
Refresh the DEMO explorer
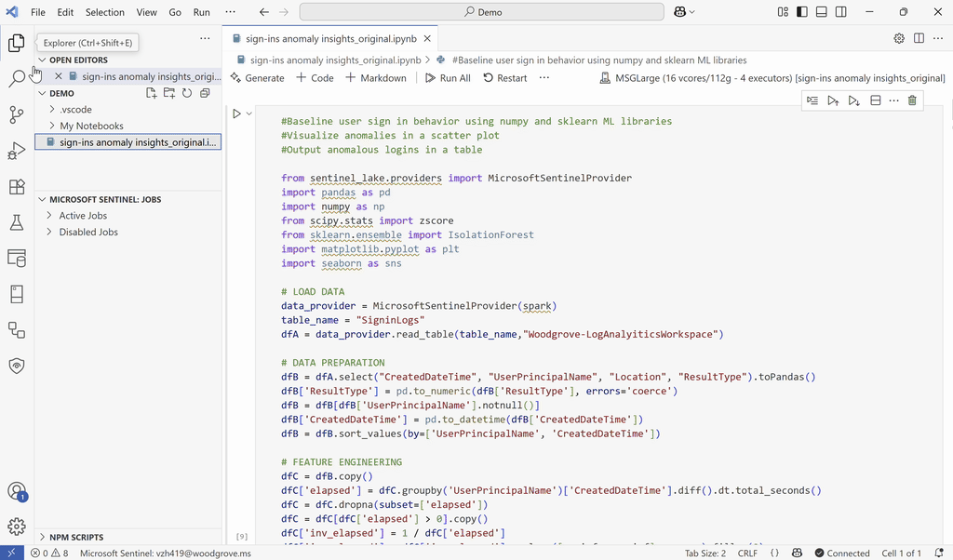(187, 93)
